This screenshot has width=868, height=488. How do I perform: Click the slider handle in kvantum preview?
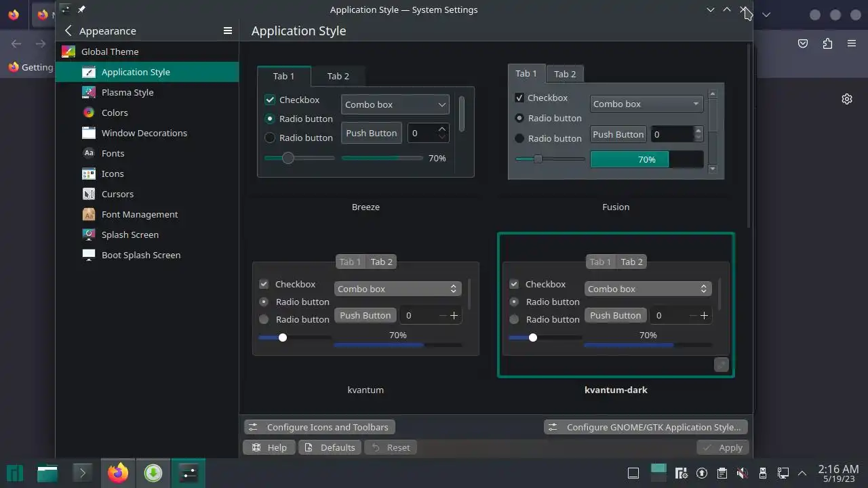click(283, 338)
